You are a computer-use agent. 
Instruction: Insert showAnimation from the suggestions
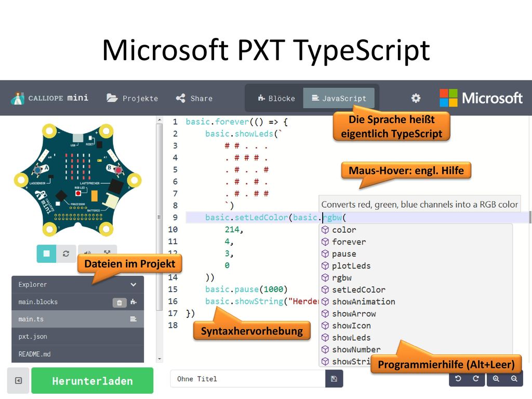416,302
